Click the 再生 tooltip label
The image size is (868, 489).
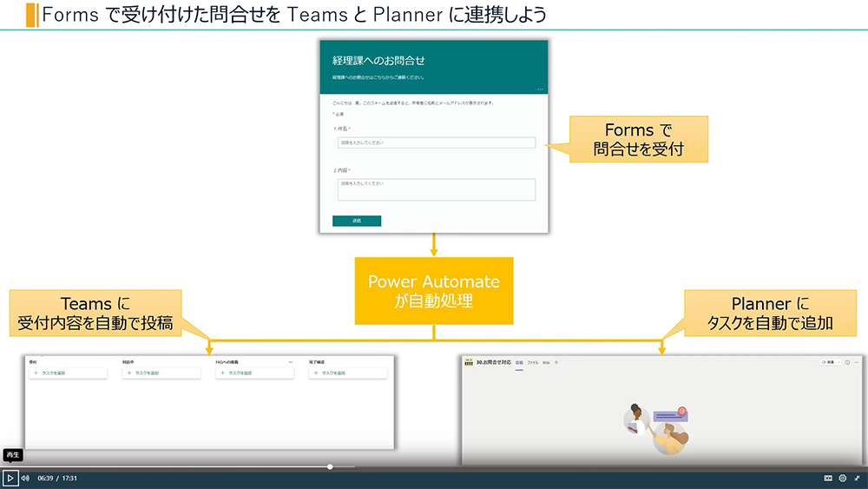13,455
